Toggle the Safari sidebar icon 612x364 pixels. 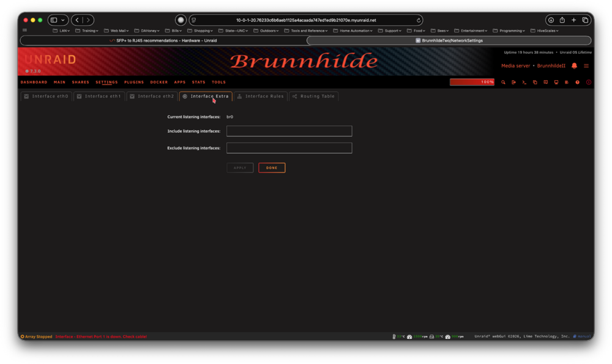[54, 20]
